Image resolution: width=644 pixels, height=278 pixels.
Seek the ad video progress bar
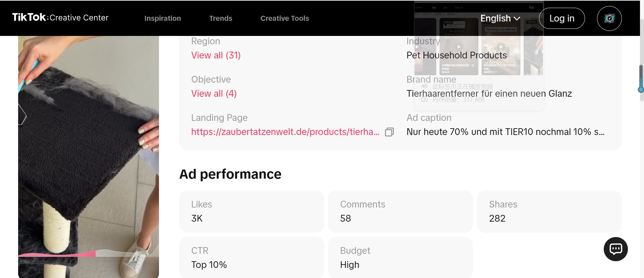tap(88, 254)
